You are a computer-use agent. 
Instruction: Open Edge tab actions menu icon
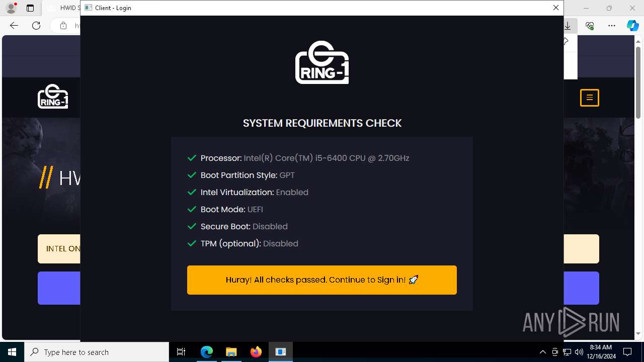click(x=30, y=8)
